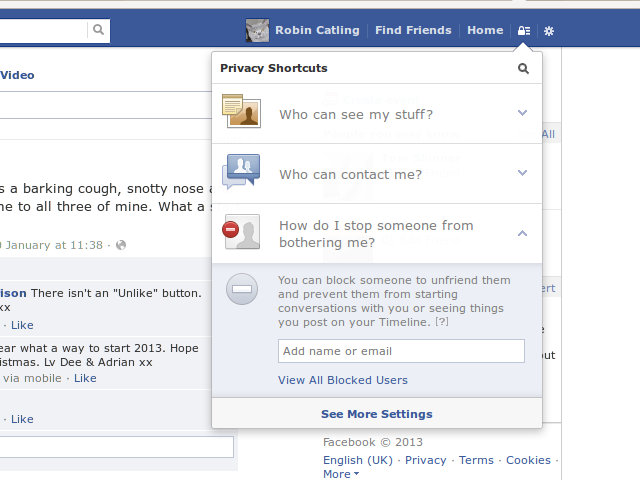The width and height of the screenshot is (640, 480).
Task: Click the 'Who can contact me?' chat icon
Action: [241, 171]
